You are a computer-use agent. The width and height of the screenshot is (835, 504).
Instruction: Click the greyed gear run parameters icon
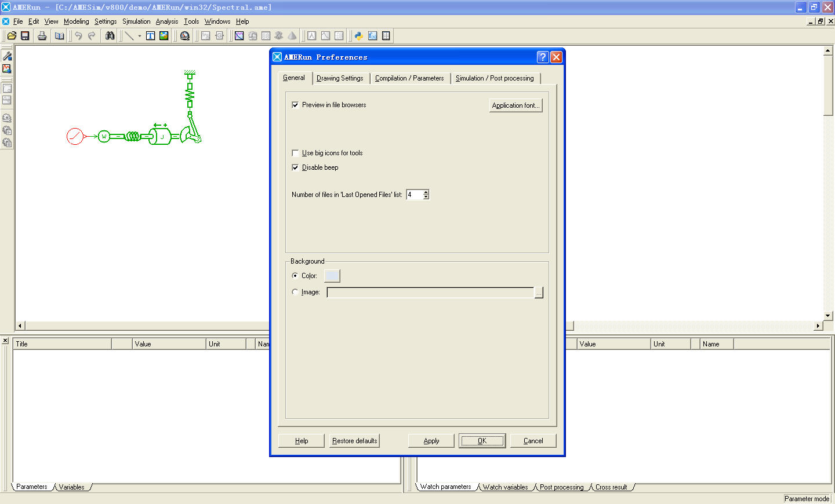[7, 118]
